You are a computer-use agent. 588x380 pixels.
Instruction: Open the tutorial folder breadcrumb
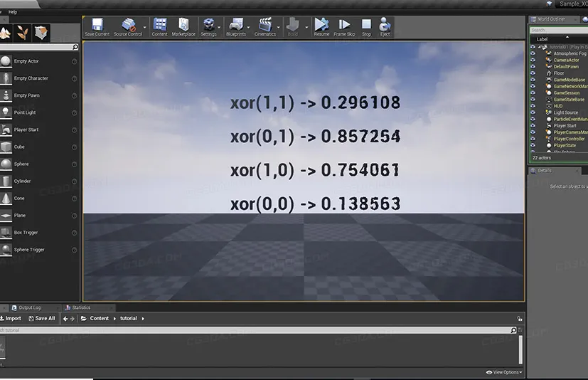(x=128, y=318)
